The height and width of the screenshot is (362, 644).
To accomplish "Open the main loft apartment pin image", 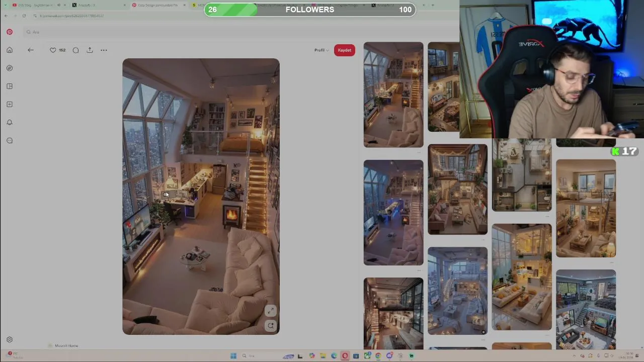I will pos(201,197).
